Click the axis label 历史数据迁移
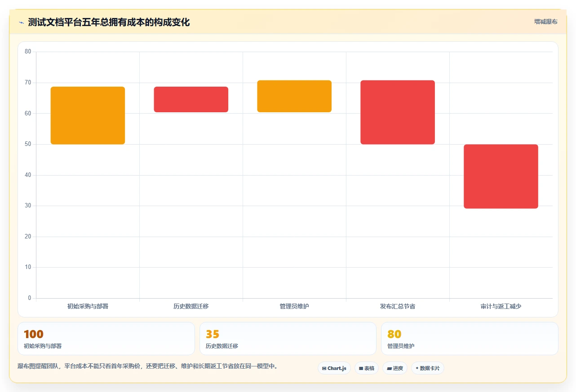 [191, 306]
